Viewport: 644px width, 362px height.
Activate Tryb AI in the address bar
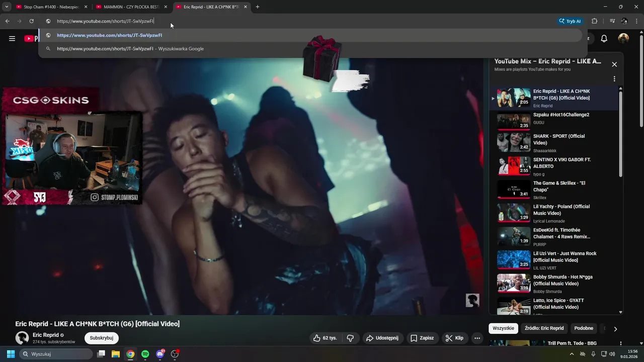[x=570, y=21]
